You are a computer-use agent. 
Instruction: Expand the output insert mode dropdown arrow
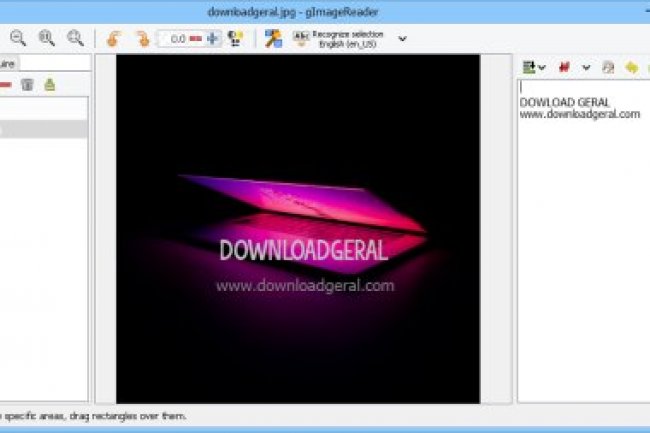pos(542,68)
